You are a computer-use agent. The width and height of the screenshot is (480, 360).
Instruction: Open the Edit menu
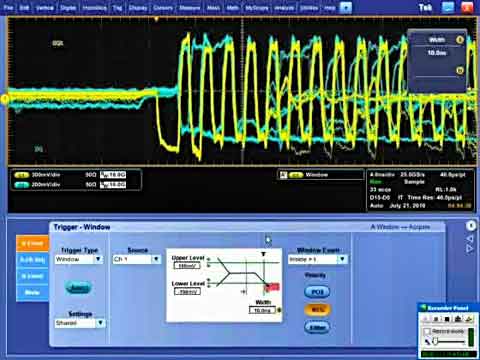24,7
